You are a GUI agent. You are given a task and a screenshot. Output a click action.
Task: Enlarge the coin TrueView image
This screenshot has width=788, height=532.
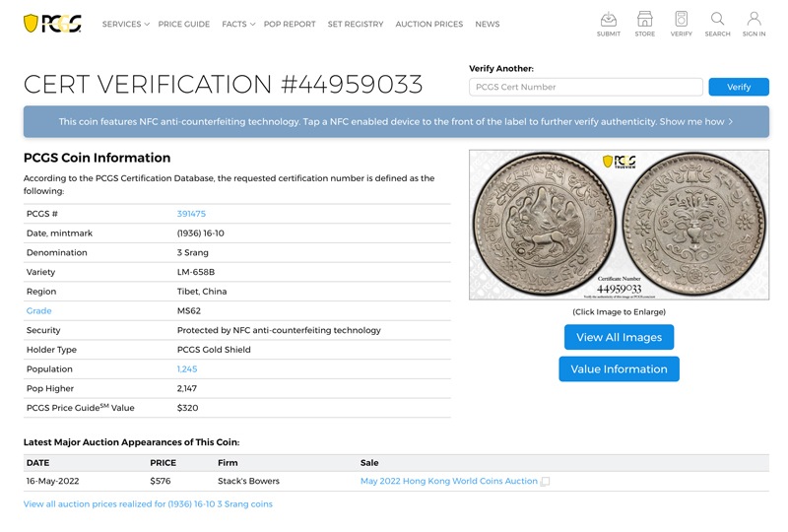pos(619,225)
